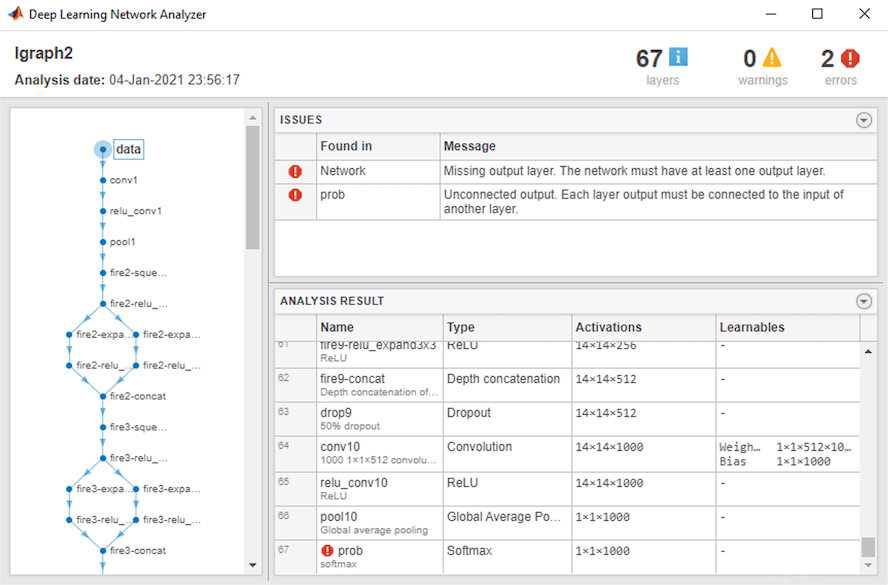The image size is (888, 585).
Task: Click scroll-up arrow of analysis table
Action: point(868,351)
